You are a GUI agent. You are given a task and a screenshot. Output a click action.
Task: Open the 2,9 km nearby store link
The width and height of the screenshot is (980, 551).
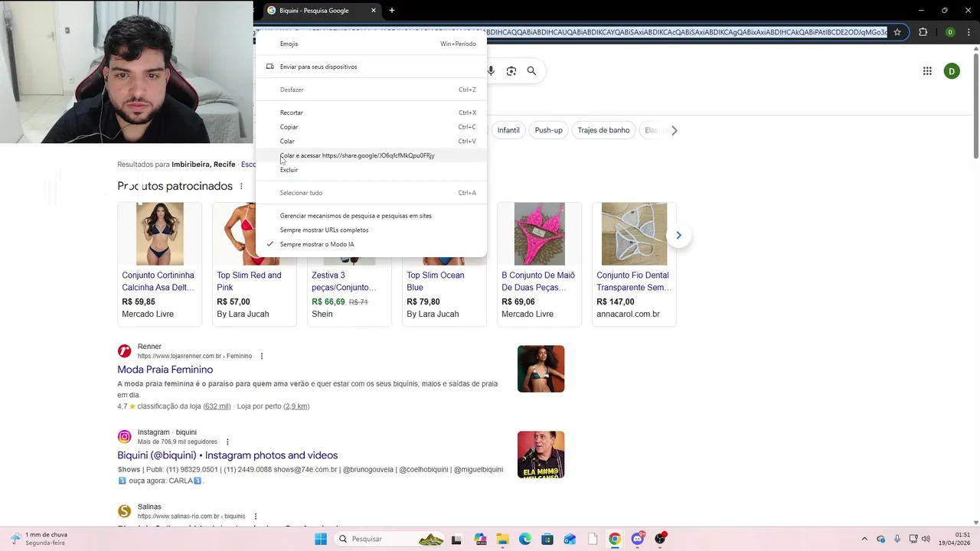(x=296, y=406)
